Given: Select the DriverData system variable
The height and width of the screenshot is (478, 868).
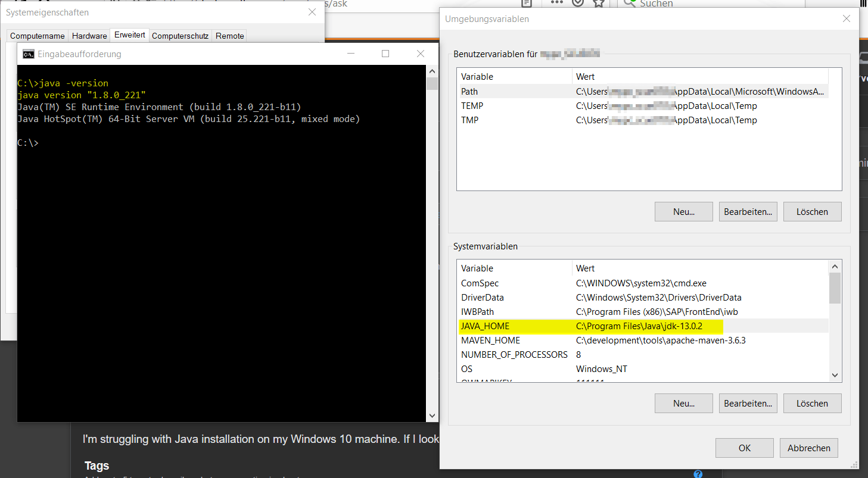Looking at the screenshot, I should 643,297.
